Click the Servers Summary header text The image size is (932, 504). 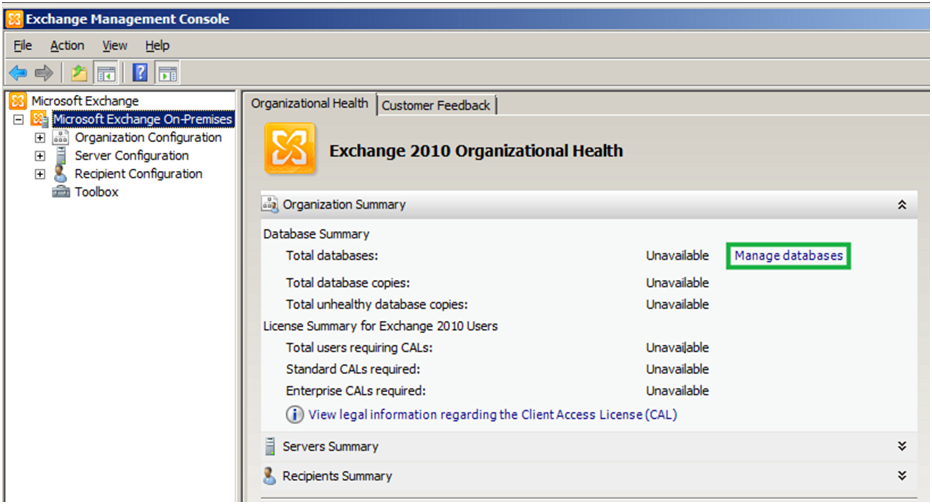[x=330, y=446]
